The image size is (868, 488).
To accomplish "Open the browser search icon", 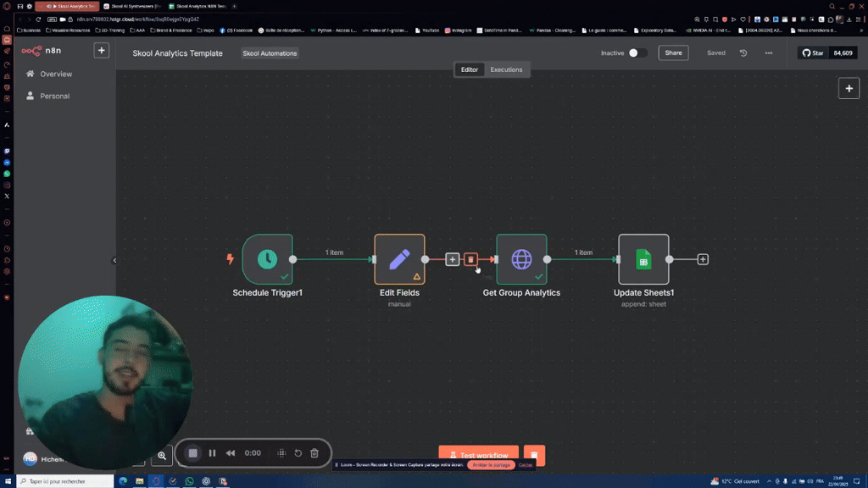I will click(832, 6).
